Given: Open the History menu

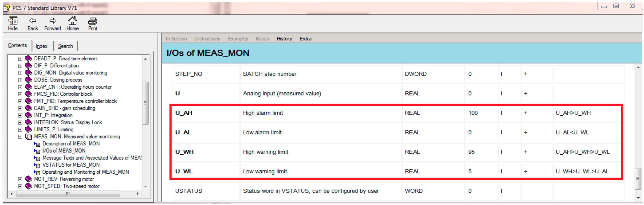Looking at the screenshot, I should point(284,39).
